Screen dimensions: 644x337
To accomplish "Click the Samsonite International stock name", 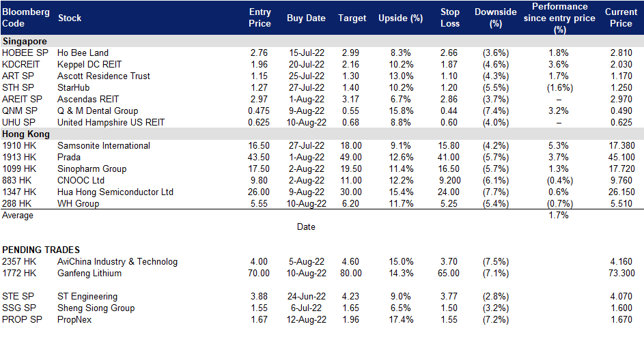I will [104, 146].
